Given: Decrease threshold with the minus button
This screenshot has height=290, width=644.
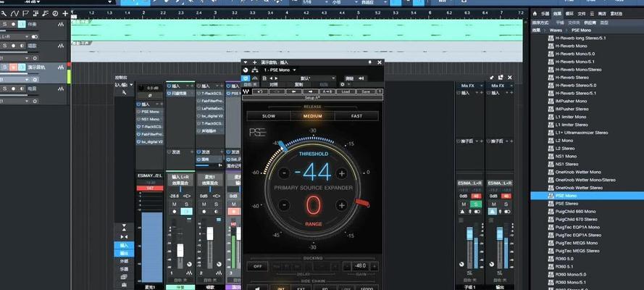Looking at the screenshot, I should click(x=284, y=173).
